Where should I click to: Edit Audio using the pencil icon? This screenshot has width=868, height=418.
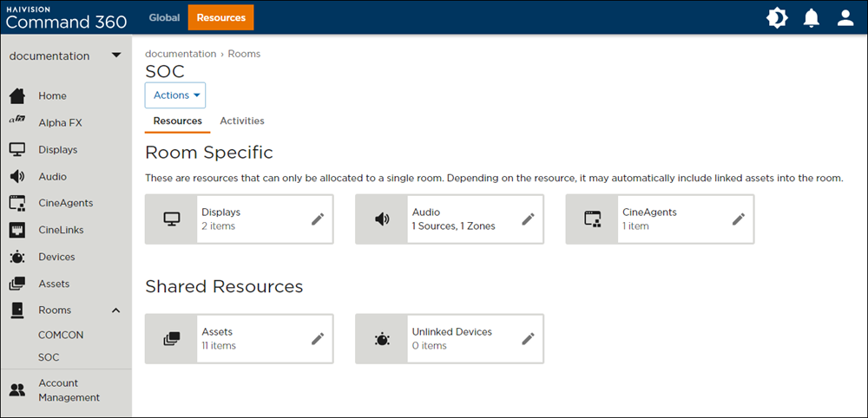528,219
